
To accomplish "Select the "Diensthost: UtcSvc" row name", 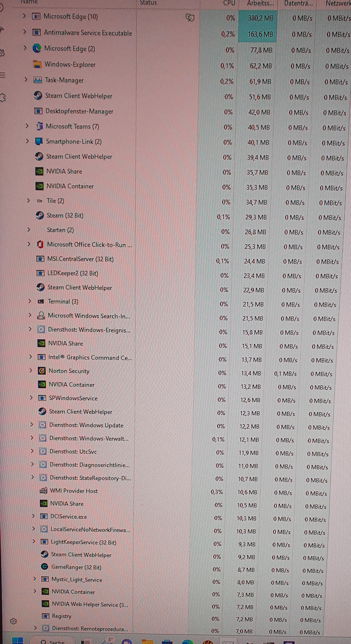I will (x=73, y=451).
